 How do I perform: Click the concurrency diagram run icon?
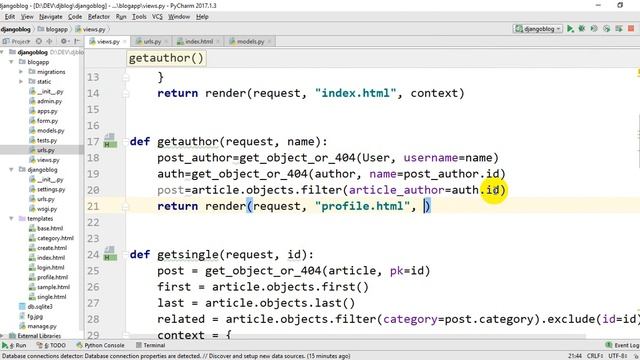coord(619,29)
